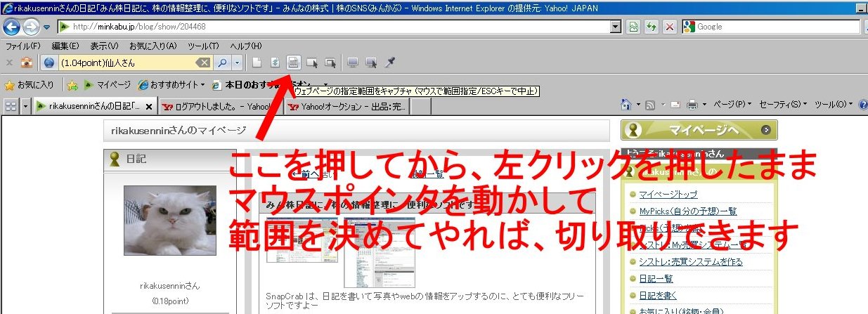
Task: Stop loading with the red X icon
Action: pos(670,27)
